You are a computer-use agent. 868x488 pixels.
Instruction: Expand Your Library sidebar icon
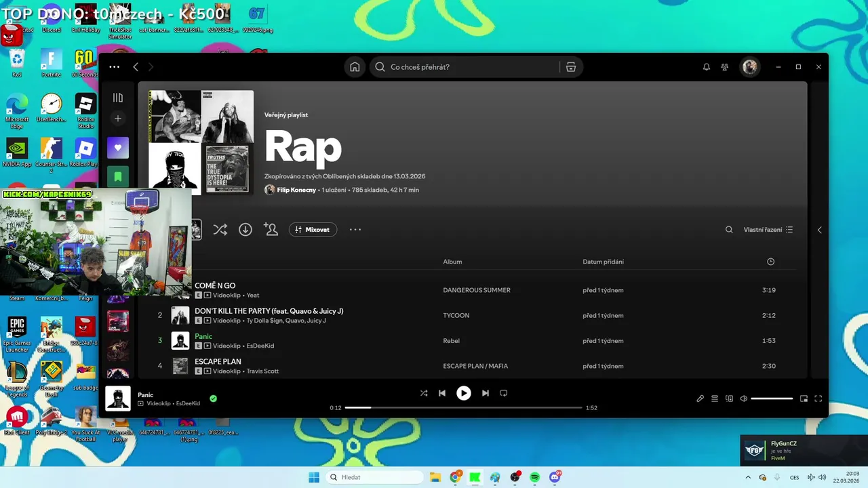[x=118, y=98]
